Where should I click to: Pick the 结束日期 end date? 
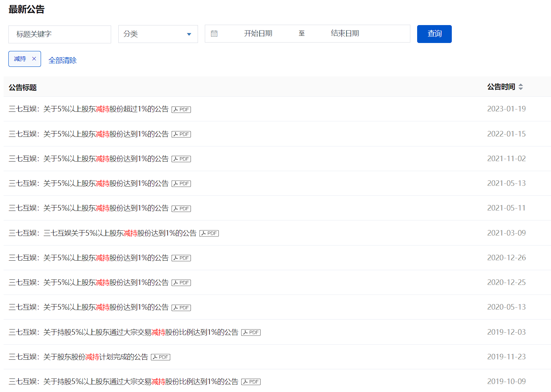pos(345,34)
